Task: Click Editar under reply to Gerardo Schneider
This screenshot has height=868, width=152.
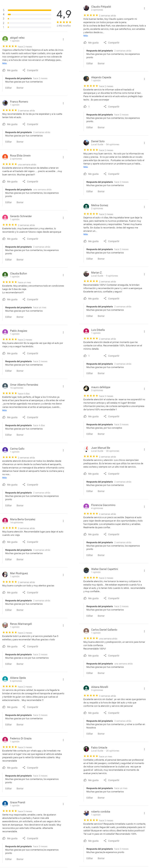Action: tap(8, 259)
